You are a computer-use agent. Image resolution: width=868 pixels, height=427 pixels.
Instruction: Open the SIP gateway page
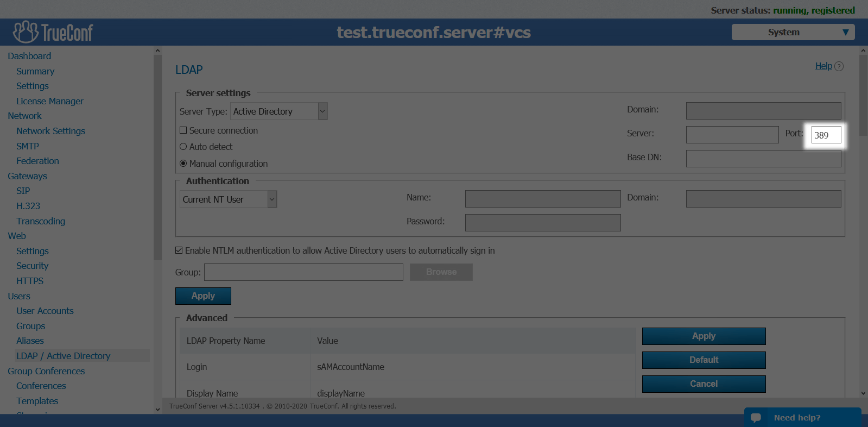tap(23, 191)
